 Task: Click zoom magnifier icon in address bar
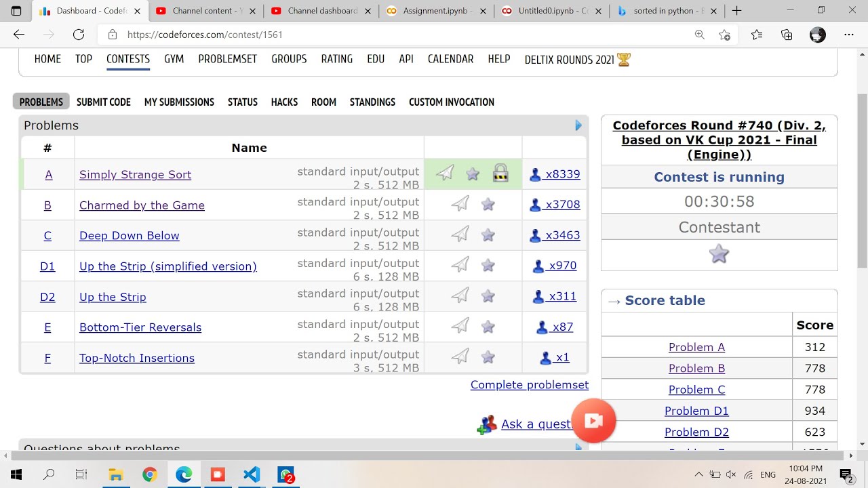[x=699, y=35]
